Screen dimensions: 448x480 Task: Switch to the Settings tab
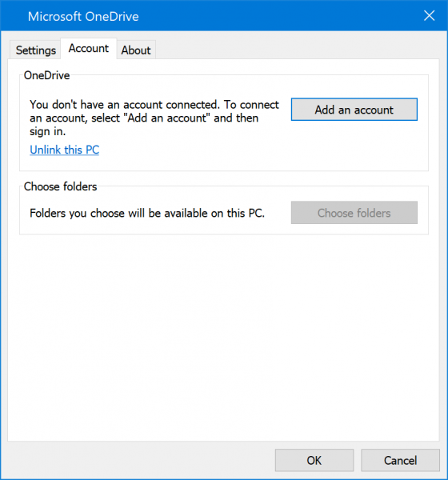[35, 50]
